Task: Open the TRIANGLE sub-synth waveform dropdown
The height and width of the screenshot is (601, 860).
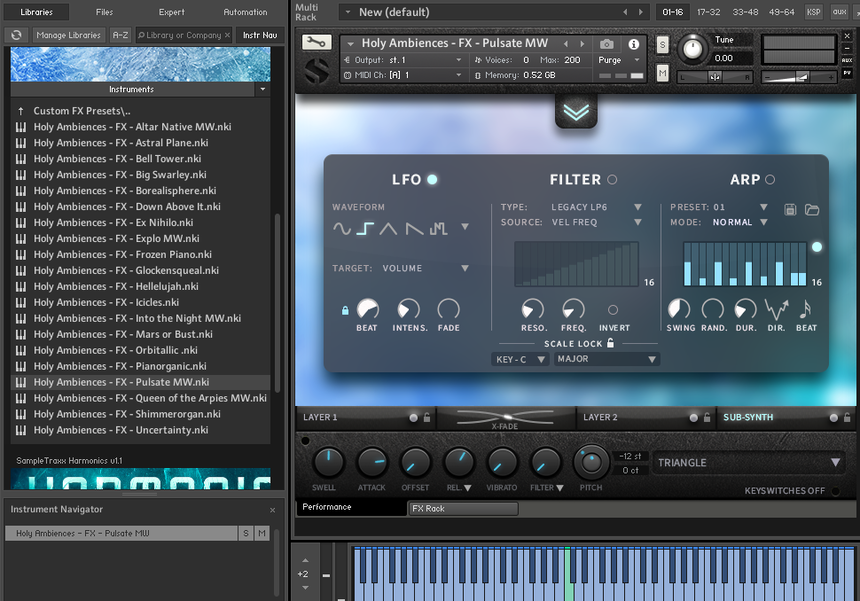Action: [749, 463]
